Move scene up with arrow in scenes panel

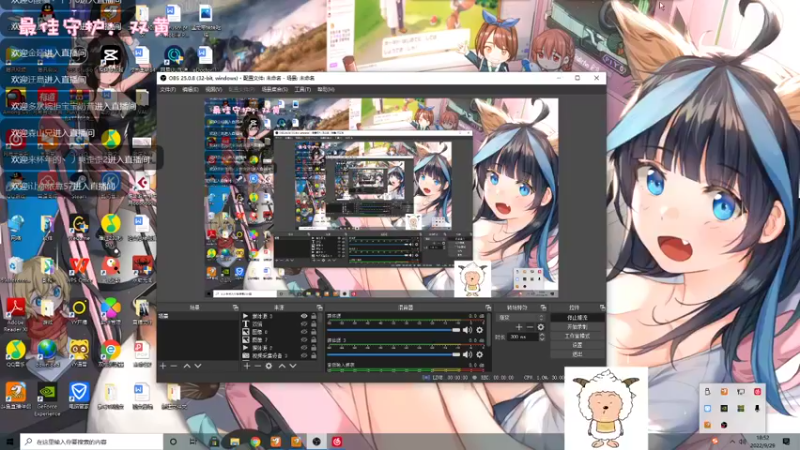pos(187,366)
